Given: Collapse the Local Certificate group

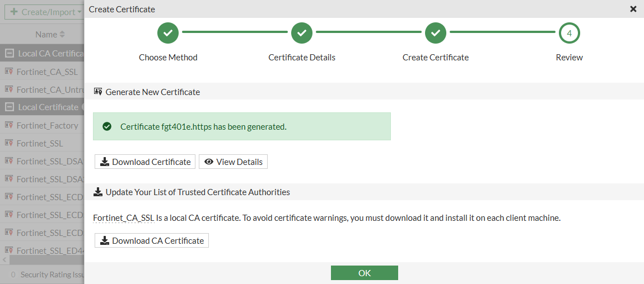Looking at the screenshot, I should (9, 107).
